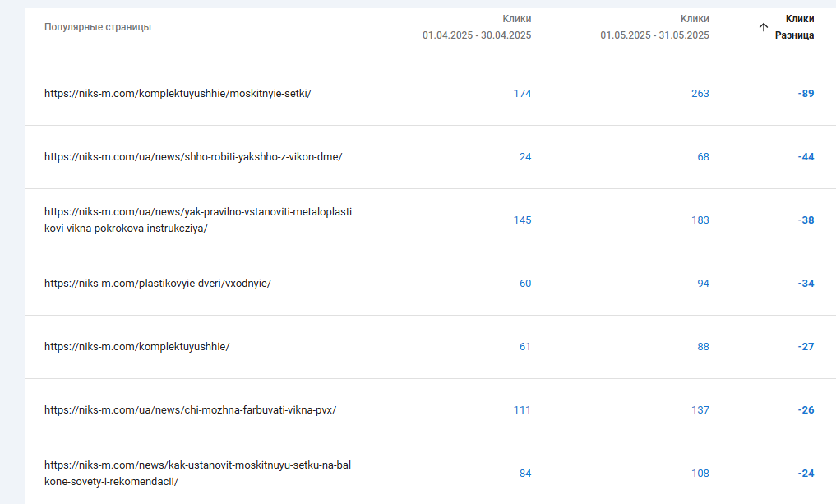Click the April clicks value 111
Viewport: 836px width, 504px height.
pos(522,410)
